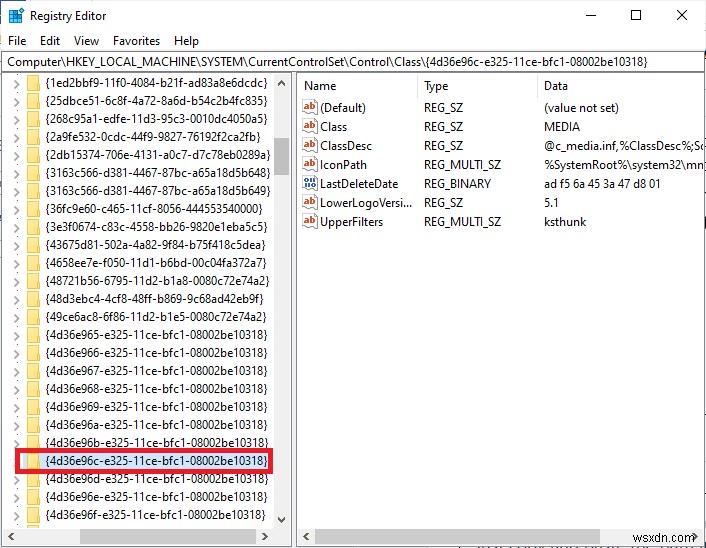
Task: Click values pane horizontal scroll left arrow
Action: coord(306,536)
